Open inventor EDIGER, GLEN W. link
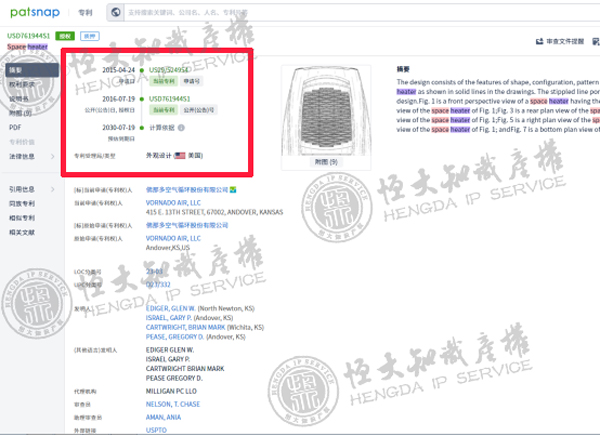Image resolution: width=600 pixels, height=436 pixels. tap(171, 308)
